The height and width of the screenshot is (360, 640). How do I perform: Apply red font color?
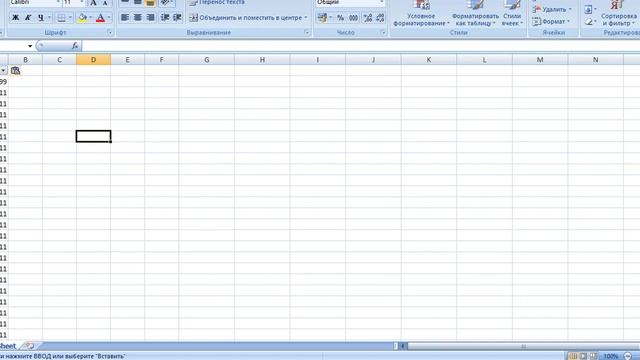[x=100, y=18]
